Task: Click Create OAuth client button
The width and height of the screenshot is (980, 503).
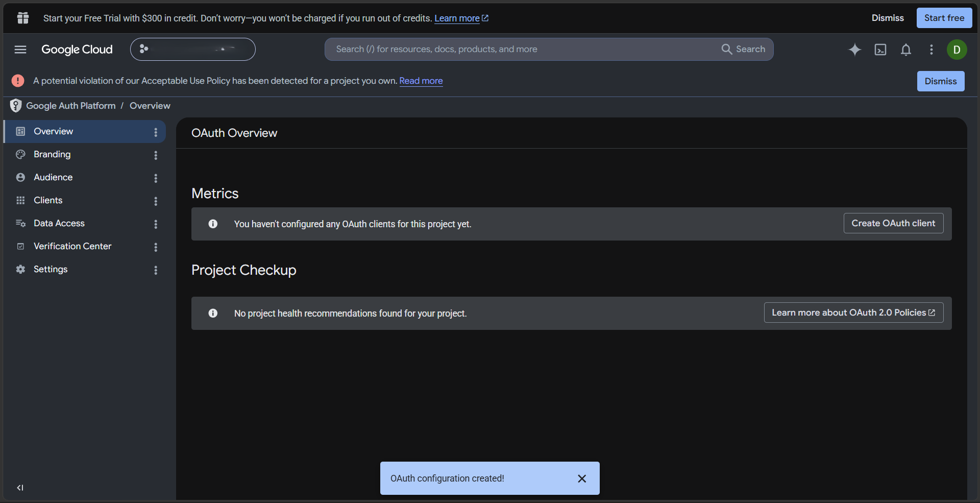Action: point(893,223)
